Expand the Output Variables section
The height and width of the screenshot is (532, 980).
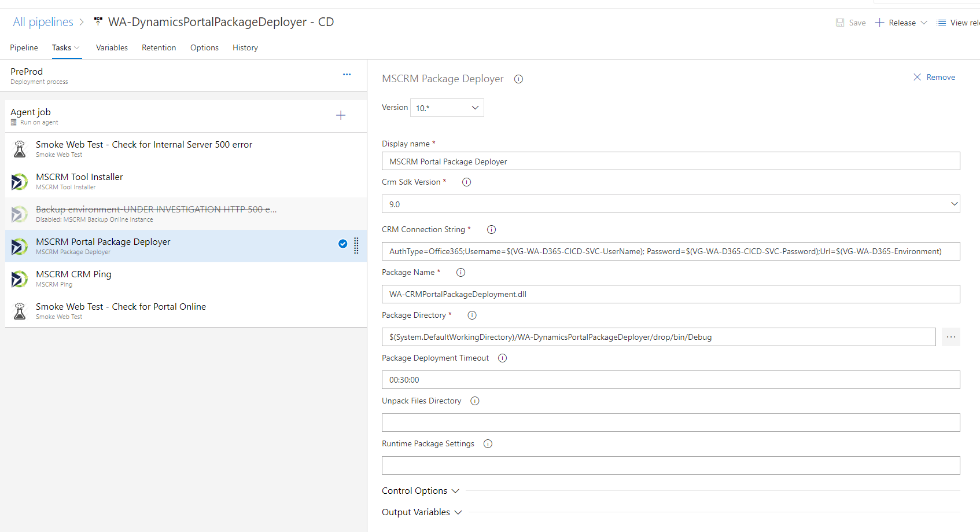point(422,512)
